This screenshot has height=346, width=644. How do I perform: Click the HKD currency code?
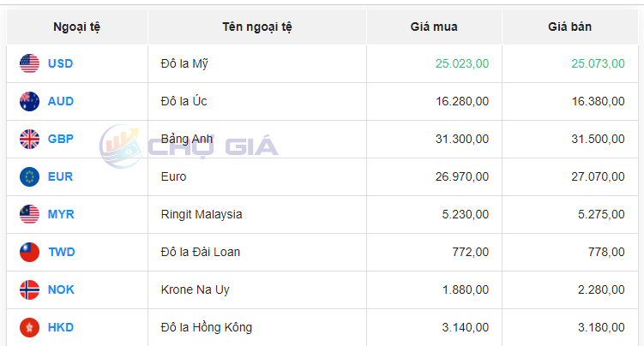coord(61,327)
